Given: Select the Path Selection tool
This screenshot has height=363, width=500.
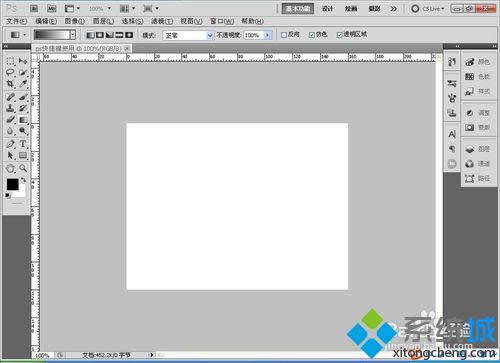Looking at the screenshot, I should [10, 155].
